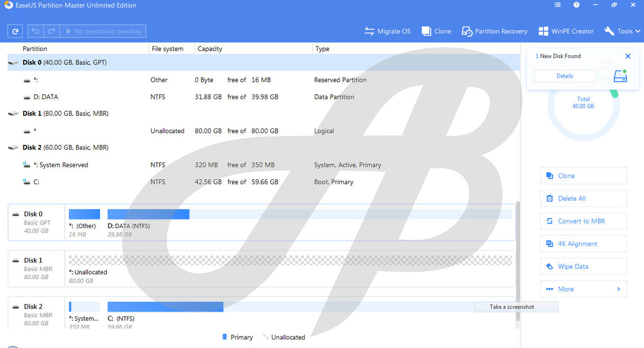
Task: Open help question mark icon
Action: coord(577,5)
